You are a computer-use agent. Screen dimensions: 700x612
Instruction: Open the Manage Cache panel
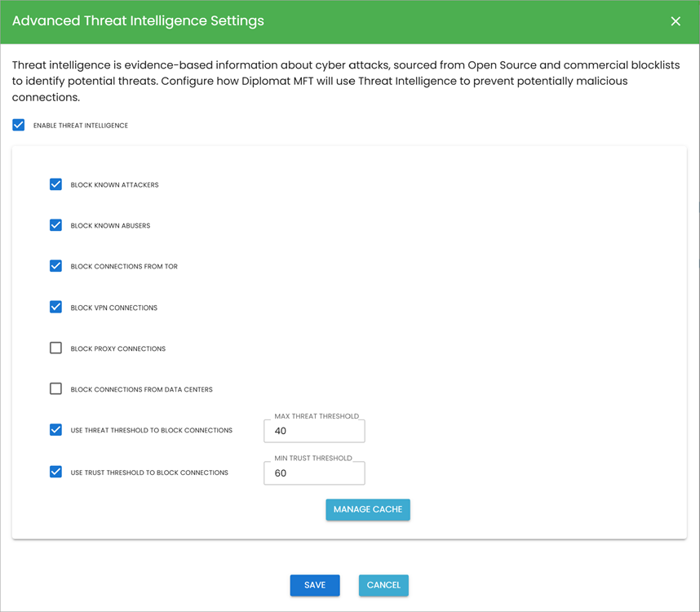(368, 509)
